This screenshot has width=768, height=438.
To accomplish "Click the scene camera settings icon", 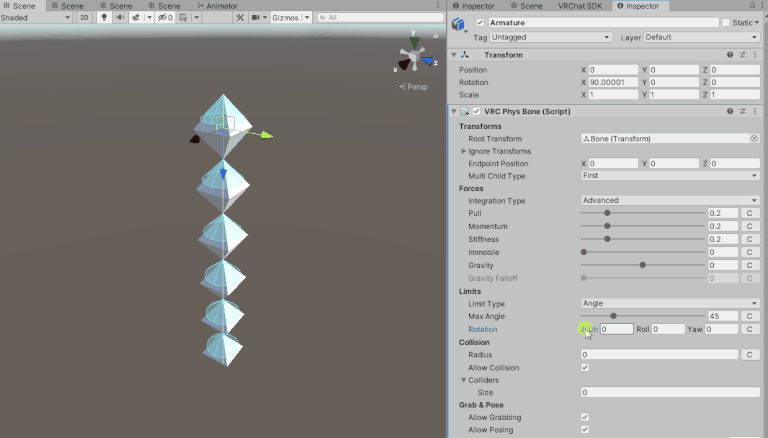I will coord(256,18).
